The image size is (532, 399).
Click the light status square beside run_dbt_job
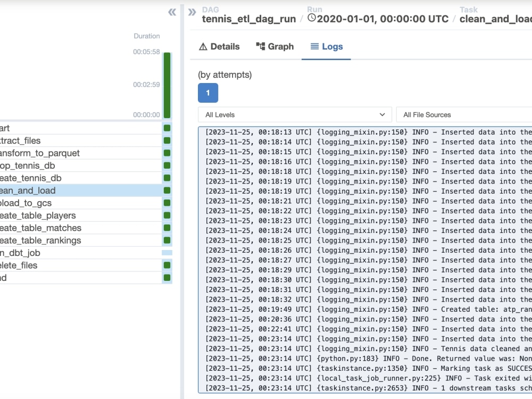(167, 253)
